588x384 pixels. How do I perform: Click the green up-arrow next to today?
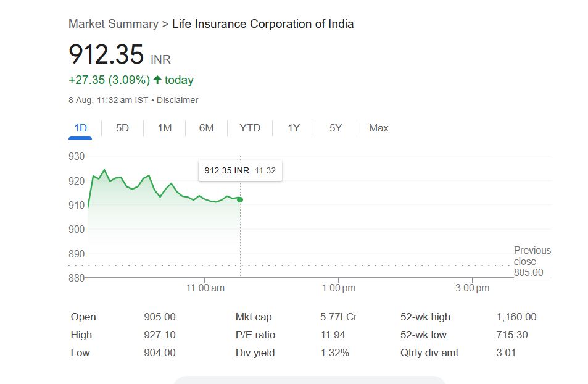pos(157,80)
